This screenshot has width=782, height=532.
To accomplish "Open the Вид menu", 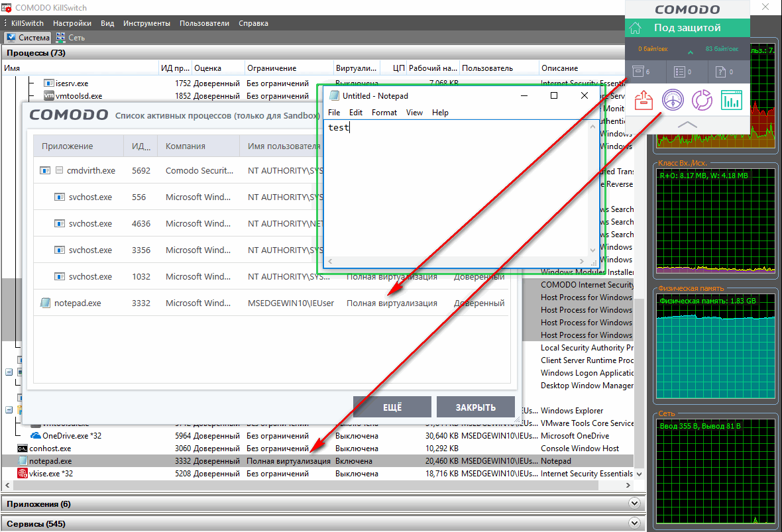I will coord(107,23).
